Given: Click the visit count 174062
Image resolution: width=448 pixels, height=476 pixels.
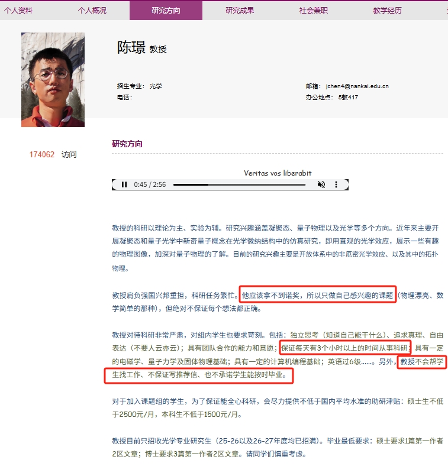Looking at the screenshot, I should (42, 154).
